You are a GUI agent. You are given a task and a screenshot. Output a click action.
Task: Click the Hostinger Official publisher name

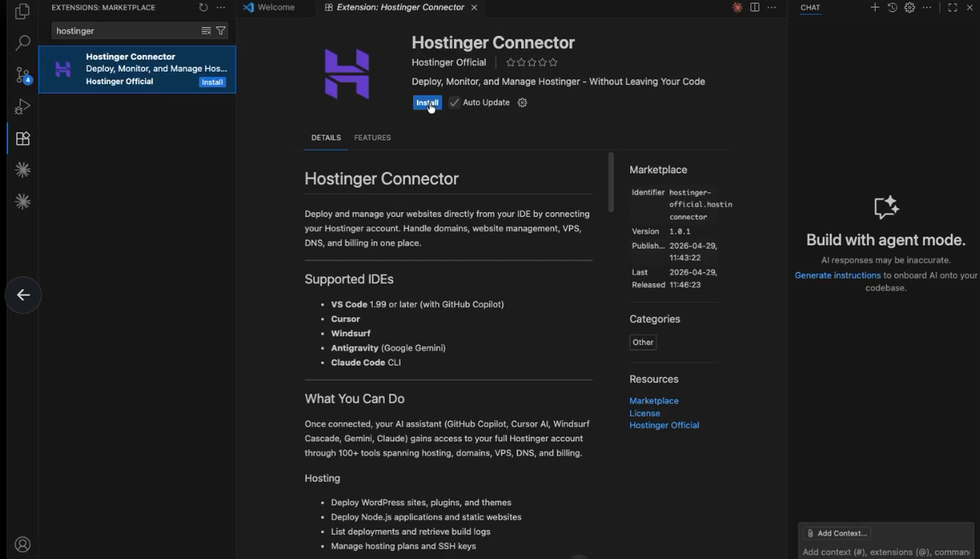click(x=449, y=63)
